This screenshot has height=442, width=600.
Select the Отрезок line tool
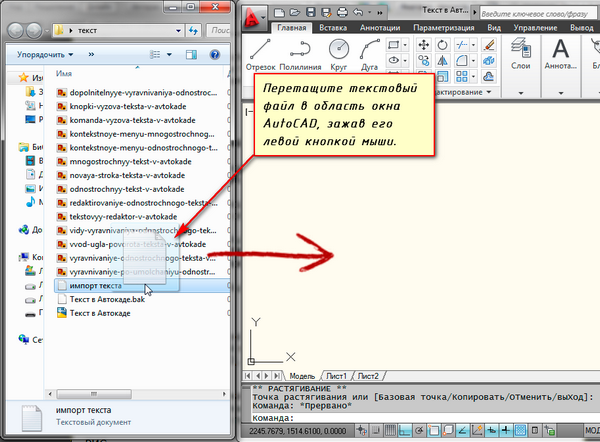tap(260, 55)
